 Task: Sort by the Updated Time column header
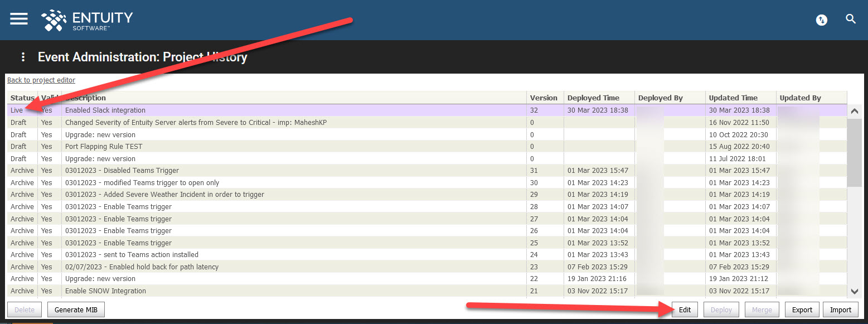tap(741, 98)
